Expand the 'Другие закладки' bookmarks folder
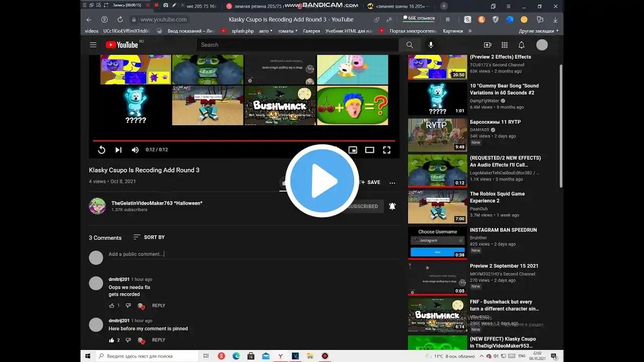The image size is (644, 362). pos(539,31)
